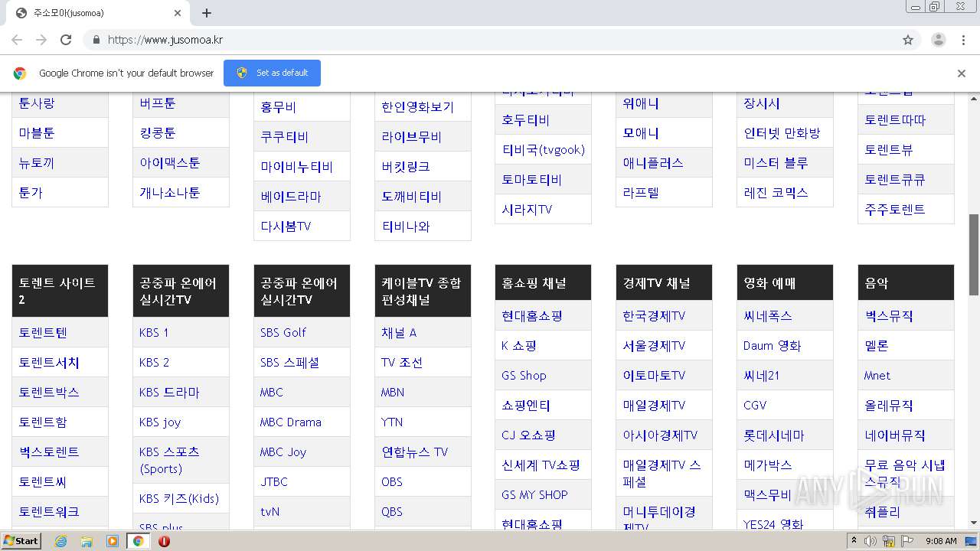View site information via the lock icon
Viewport: 980px width, 551px height.
coord(96,40)
